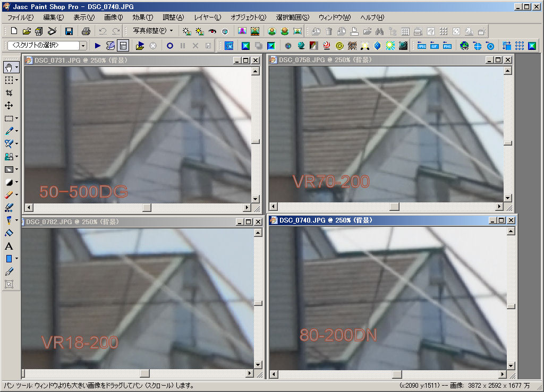Select the Clone brush tool
The width and height of the screenshot is (544, 392).
pyautogui.click(x=9, y=157)
